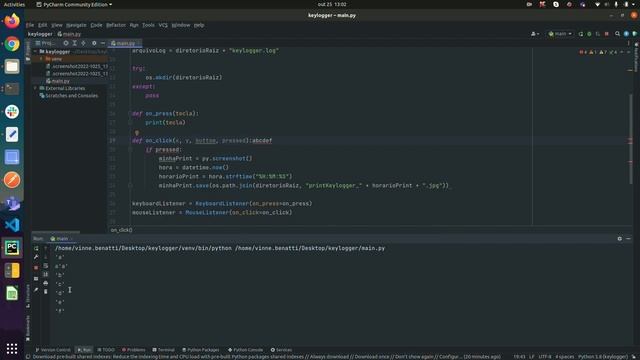Open Problems tool window
The width and height of the screenshot is (640, 360).
point(133,350)
